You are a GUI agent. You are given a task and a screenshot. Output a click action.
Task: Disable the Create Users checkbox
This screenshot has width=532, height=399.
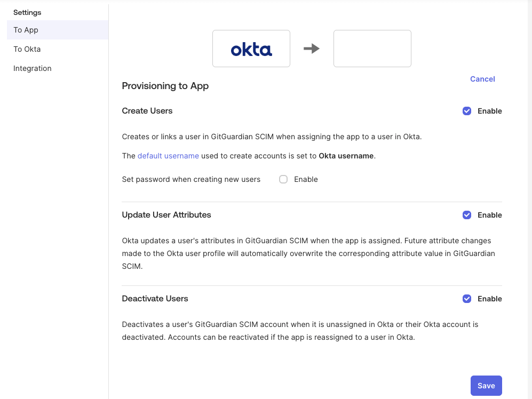467,111
